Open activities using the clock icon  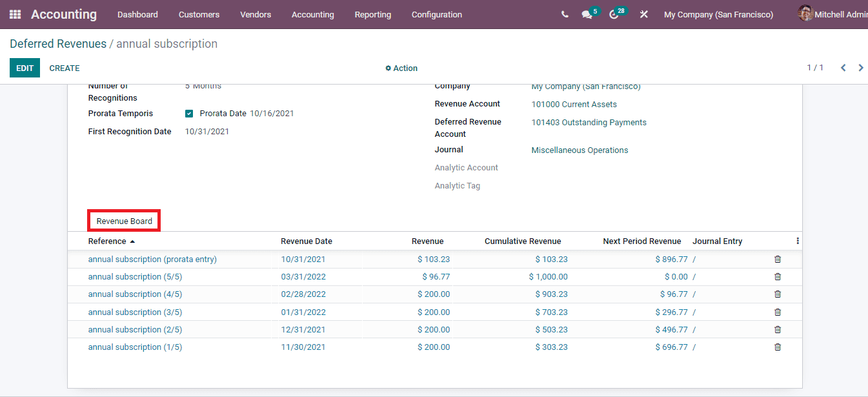coord(614,14)
